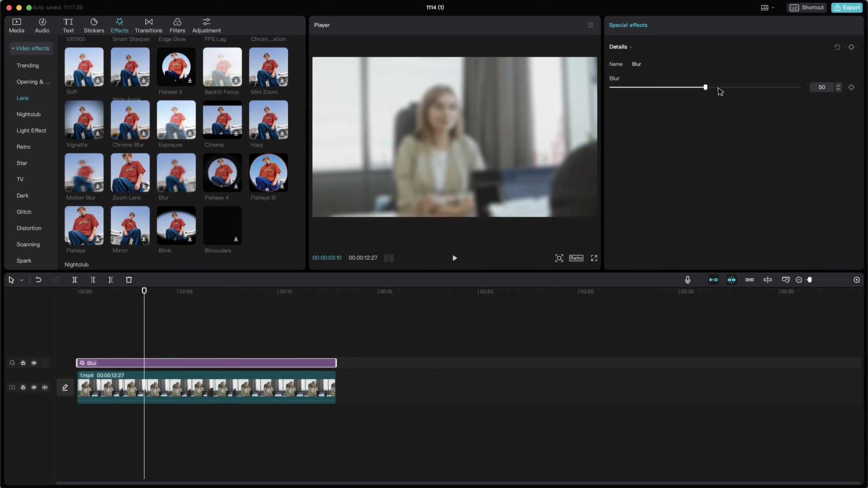Select the Effects tab in toolbar
This screenshot has height=488, width=868.
tap(119, 25)
